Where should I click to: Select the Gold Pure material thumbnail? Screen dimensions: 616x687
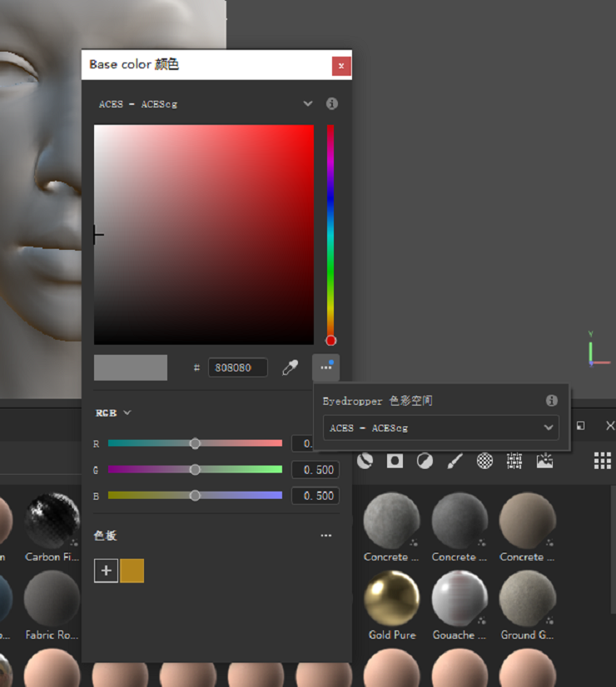click(x=392, y=599)
